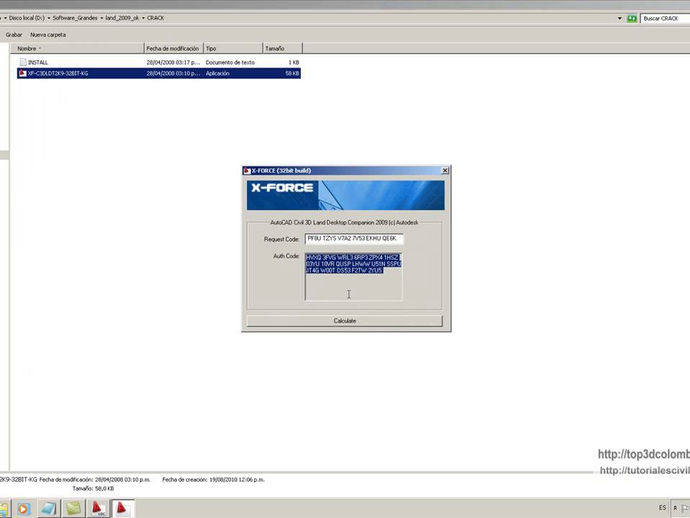Click the INSTALL text document icon
This screenshot has width=690, height=518.
pyautogui.click(x=23, y=62)
